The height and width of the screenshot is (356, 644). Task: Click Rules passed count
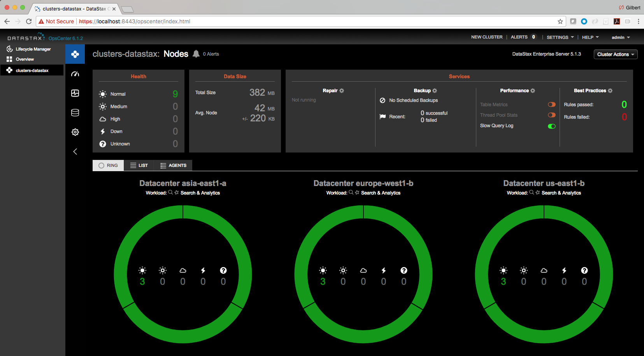point(624,104)
